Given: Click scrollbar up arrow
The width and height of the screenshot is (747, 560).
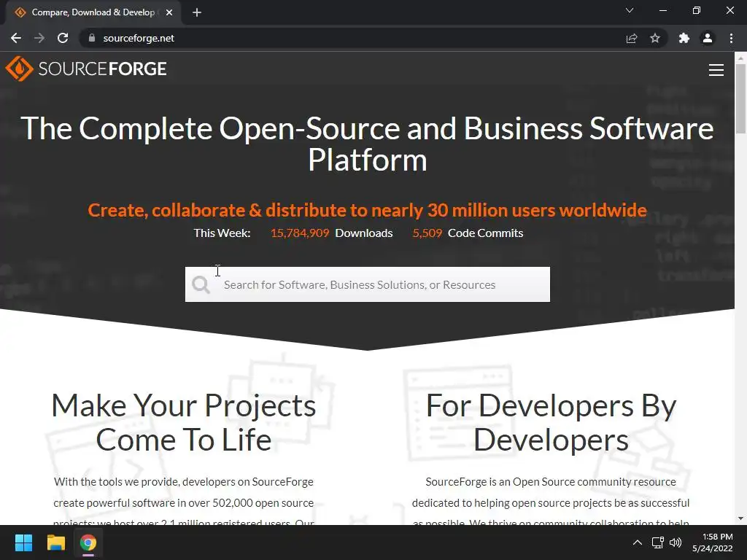Looking at the screenshot, I should (x=741, y=58).
